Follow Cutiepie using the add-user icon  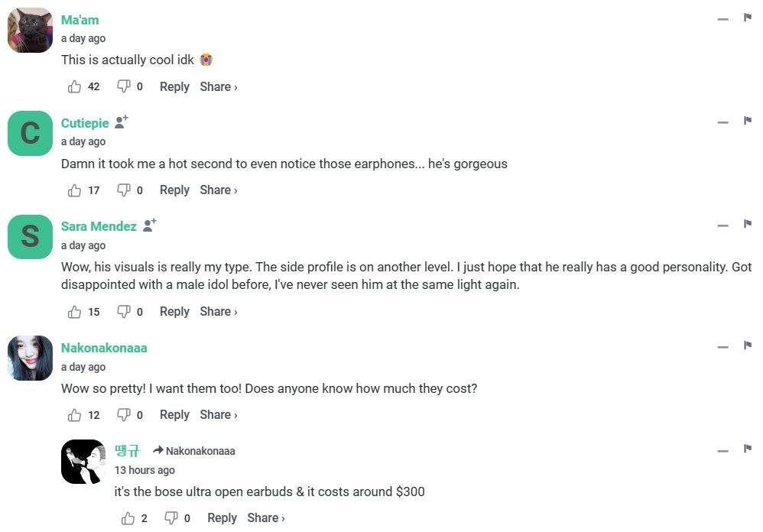[x=122, y=122]
